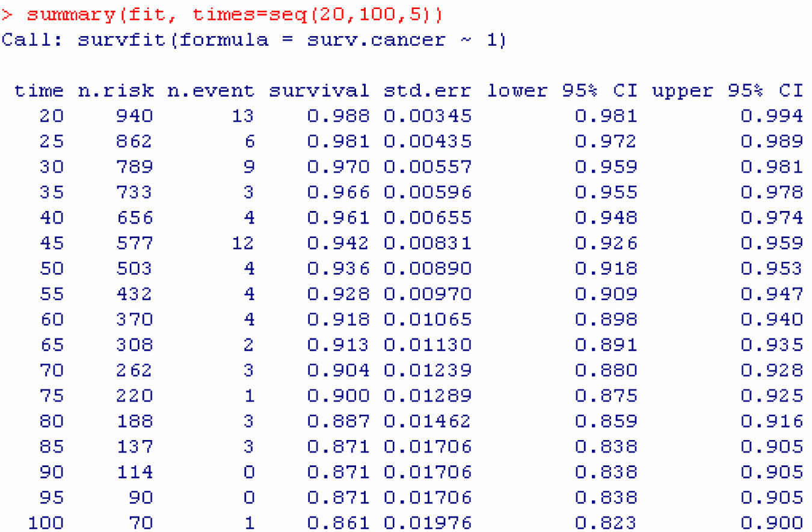Click the 'survival' column header
Image resolution: width=812 pixels, height=532 pixels.
pyautogui.click(x=319, y=91)
